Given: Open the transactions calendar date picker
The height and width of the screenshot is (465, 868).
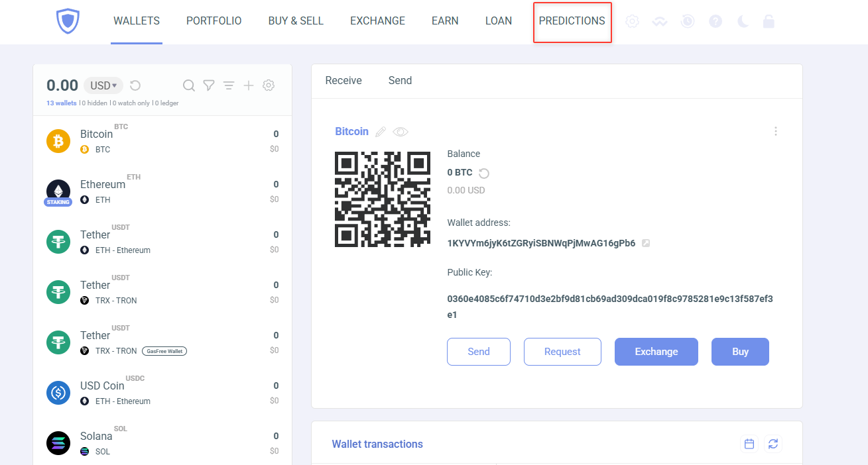Looking at the screenshot, I should point(749,444).
